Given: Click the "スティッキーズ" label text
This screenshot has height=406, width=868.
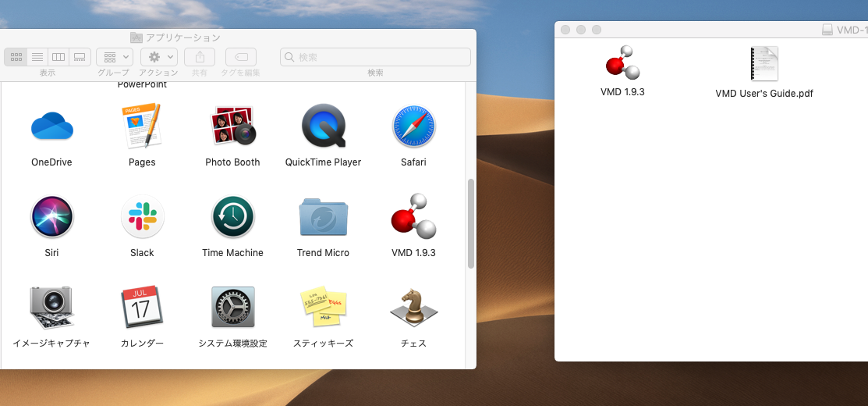Looking at the screenshot, I should (324, 344).
